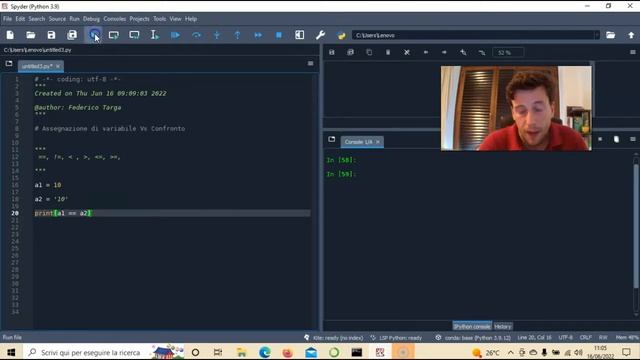Image resolution: width=640 pixels, height=360 pixels.
Task: Click the plot zoom percentage field
Action: [508, 53]
